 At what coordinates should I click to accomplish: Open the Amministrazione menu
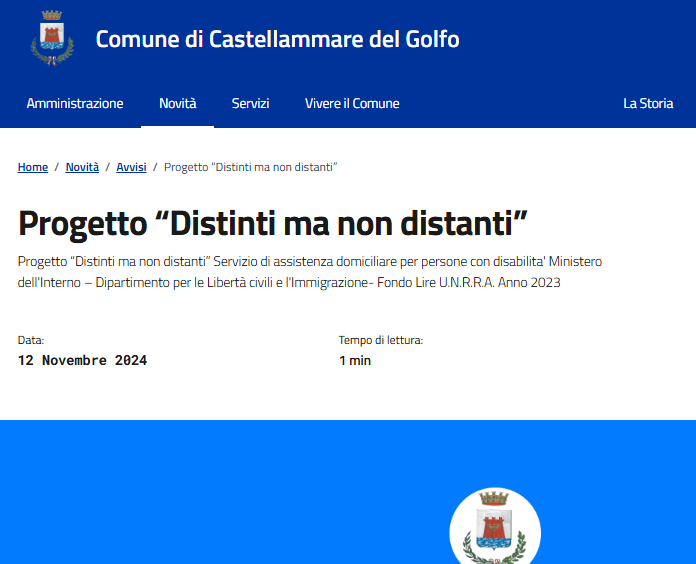tap(75, 103)
